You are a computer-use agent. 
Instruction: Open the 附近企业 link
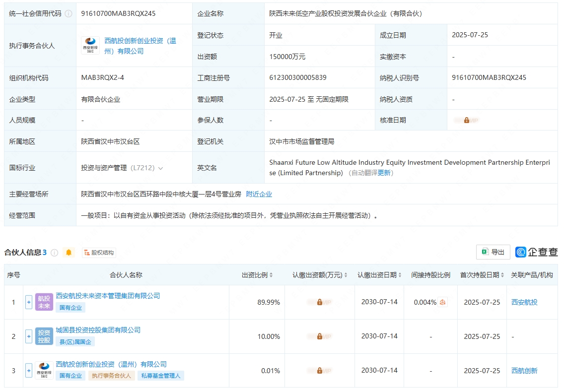coord(259,194)
